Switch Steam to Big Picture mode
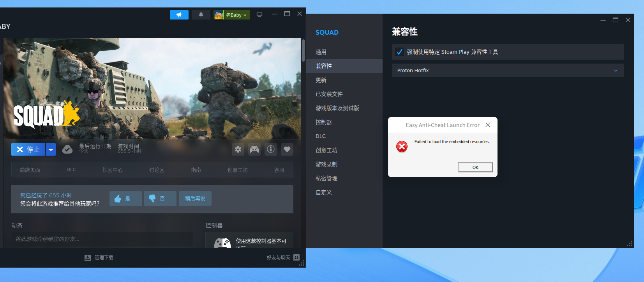This screenshot has height=282, width=644. click(259, 15)
